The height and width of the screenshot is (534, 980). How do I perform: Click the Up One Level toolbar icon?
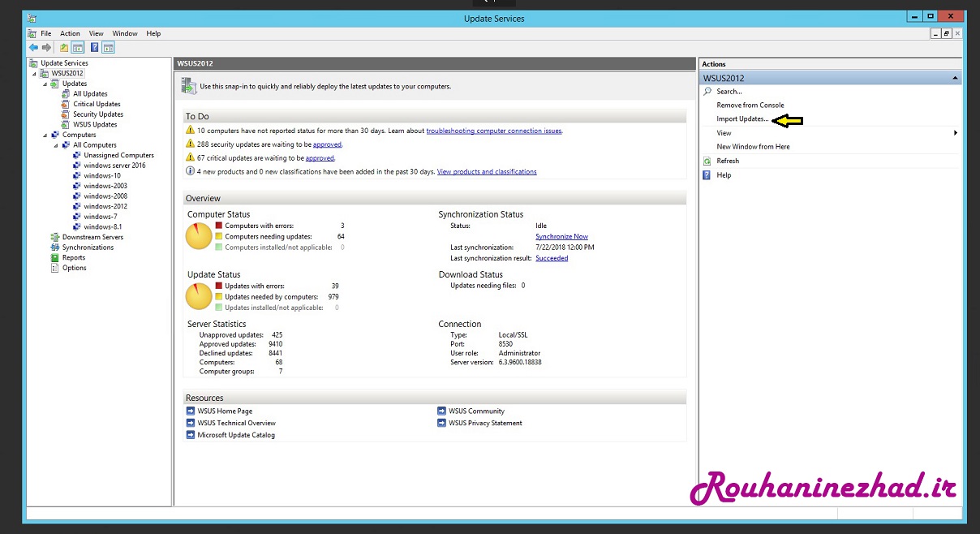point(64,48)
